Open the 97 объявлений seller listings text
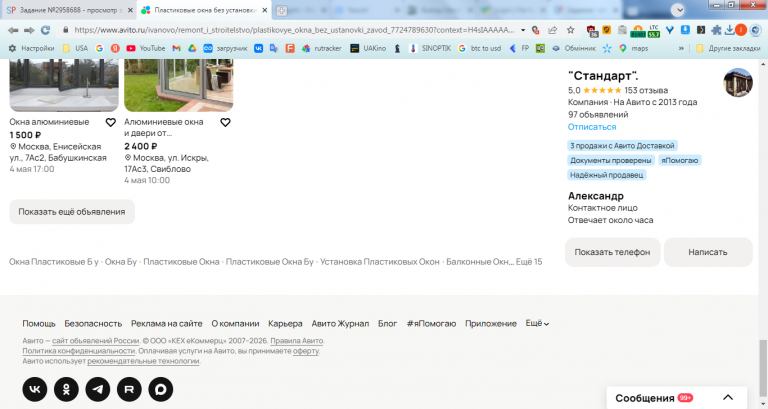Image resolution: width=768 pixels, height=409 pixels. click(598, 115)
